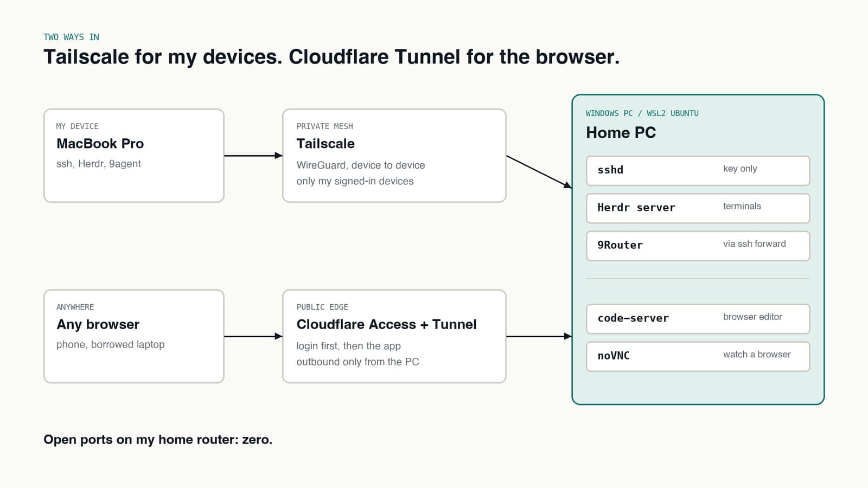This screenshot has width=868, height=488.
Task: Click the 'WINDOWS PC / WSL2 UBUNTU' label
Action: pyautogui.click(x=642, y=113)
